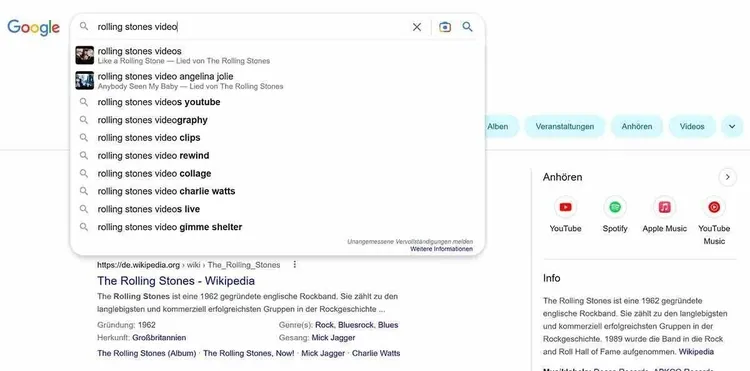Open thumbnail for Like a Rolling Stone suggestion
This screenshot has height=371, width=750.
[85, 55]
